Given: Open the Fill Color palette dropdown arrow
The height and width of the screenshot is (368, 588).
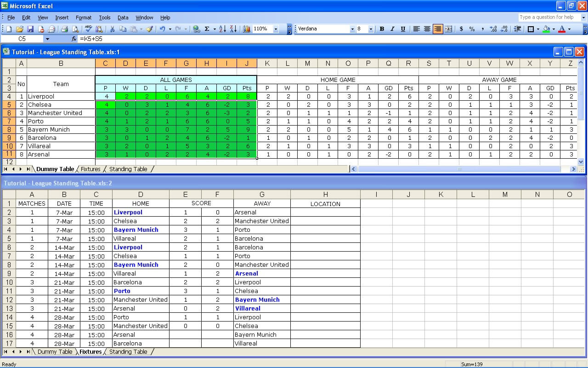Looking at the screenshot, I should point(554,29).
